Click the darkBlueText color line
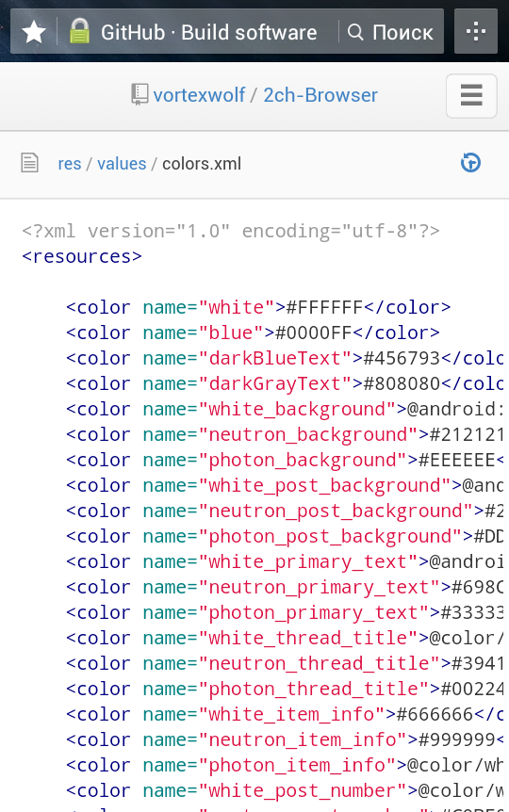 tap(285, 358)
